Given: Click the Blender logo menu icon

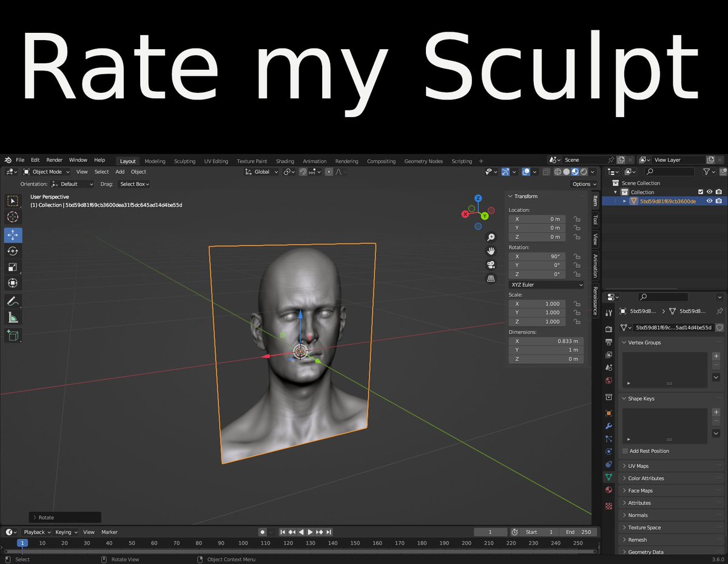Looking at the screenshot, I should coord(8,160).
